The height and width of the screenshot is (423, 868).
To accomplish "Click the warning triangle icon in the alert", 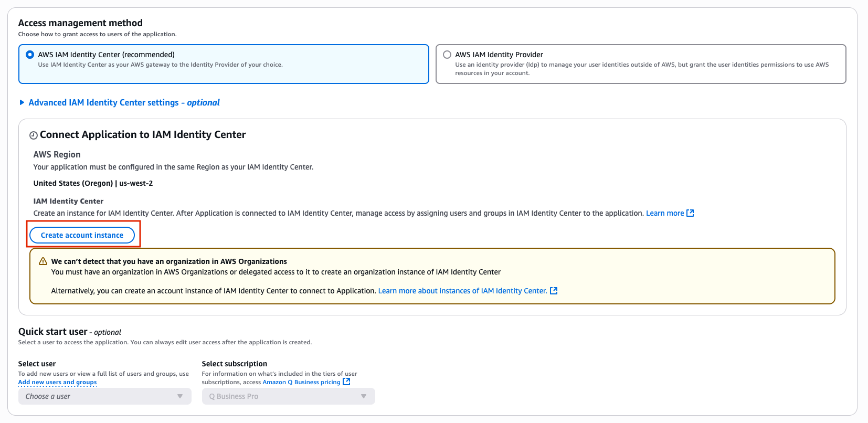I will click(43, 261).
